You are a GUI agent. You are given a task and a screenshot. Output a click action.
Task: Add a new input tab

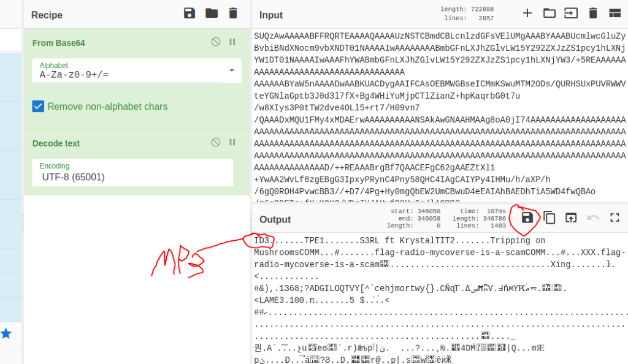point(527,13)
